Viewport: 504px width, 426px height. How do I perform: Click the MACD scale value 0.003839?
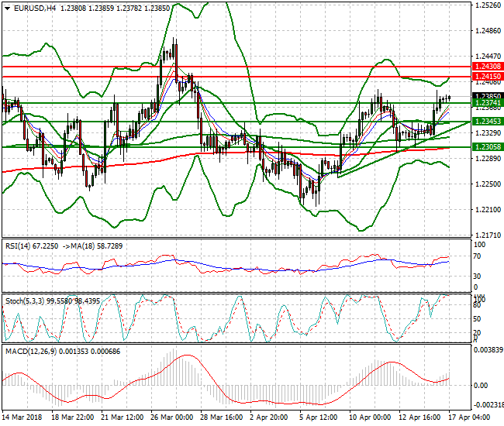[x=488, y=349]
